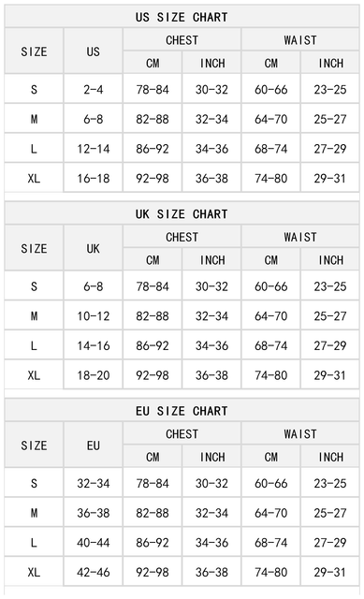Click EU size 32-34 cell
This screenshot has width=364, height=599.
click(x=94, y=483)
